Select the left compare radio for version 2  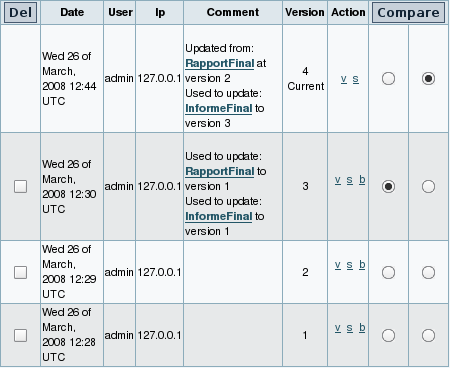tap(388, 272)
